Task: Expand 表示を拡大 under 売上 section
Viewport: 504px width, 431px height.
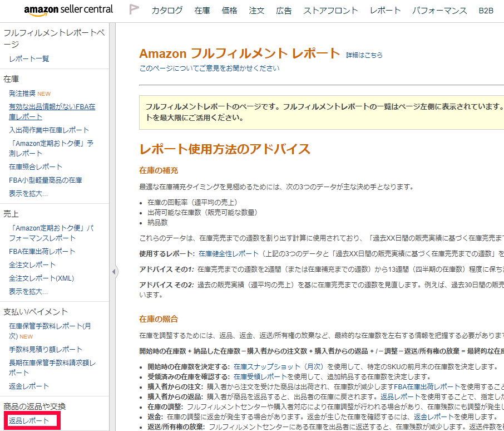Action: coord(28,291)
